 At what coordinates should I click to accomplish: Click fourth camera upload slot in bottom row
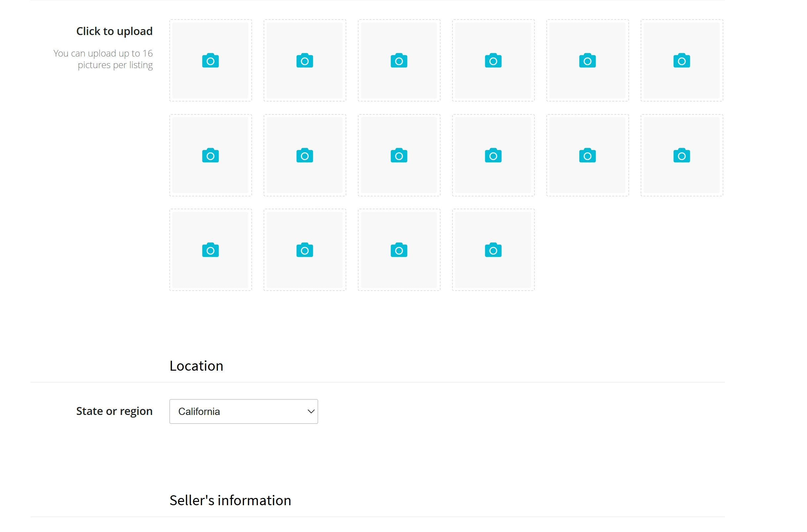(x=493, y=250)
